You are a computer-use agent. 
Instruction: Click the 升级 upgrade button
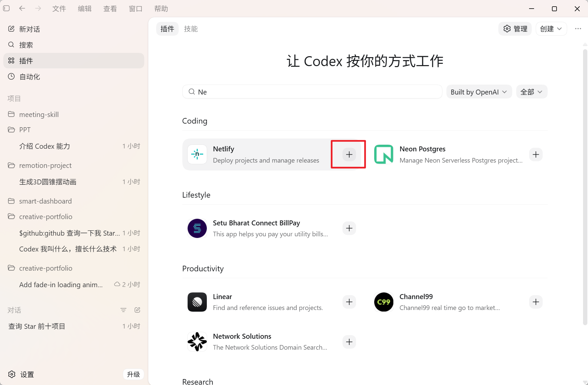(133, 374)
